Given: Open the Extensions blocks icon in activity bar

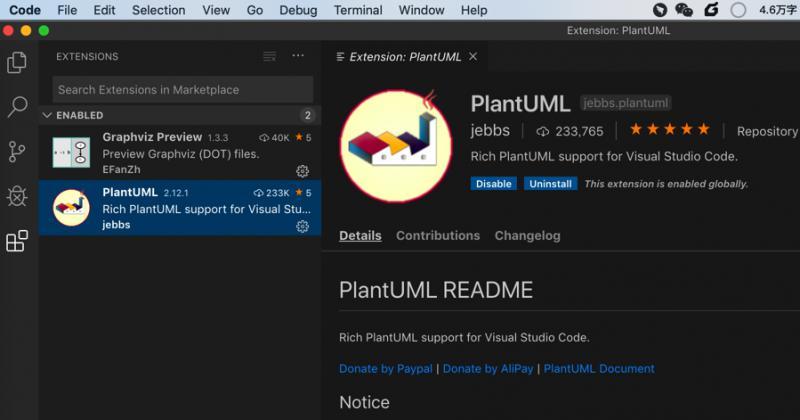Looking at the screenshot, I should coord(17,240).
